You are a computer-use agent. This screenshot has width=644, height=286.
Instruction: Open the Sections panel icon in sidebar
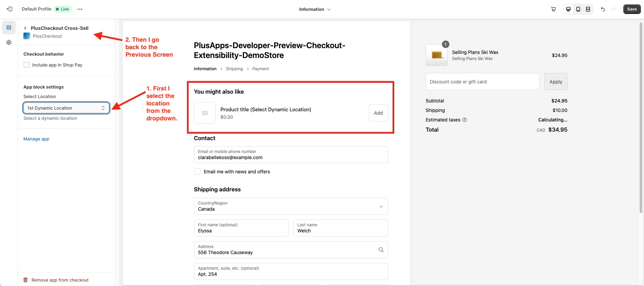[9, 27]
